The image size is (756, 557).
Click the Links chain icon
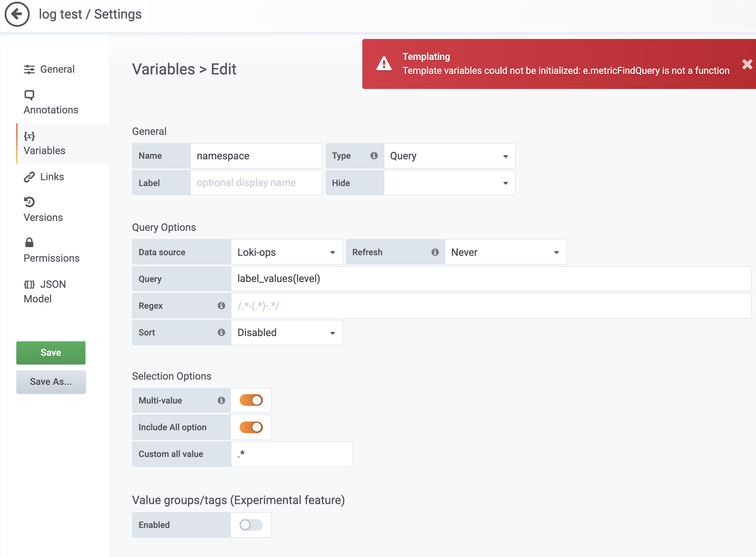(29, 177)
